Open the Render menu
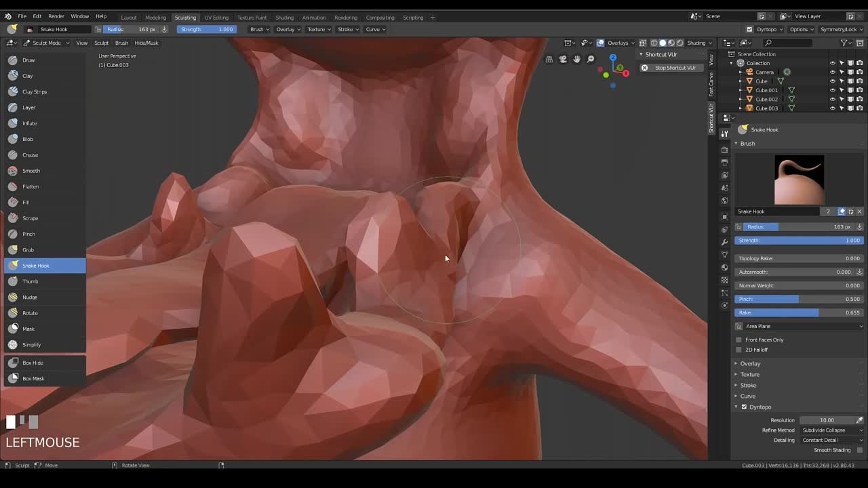868x488 pixels. (56, 16)
